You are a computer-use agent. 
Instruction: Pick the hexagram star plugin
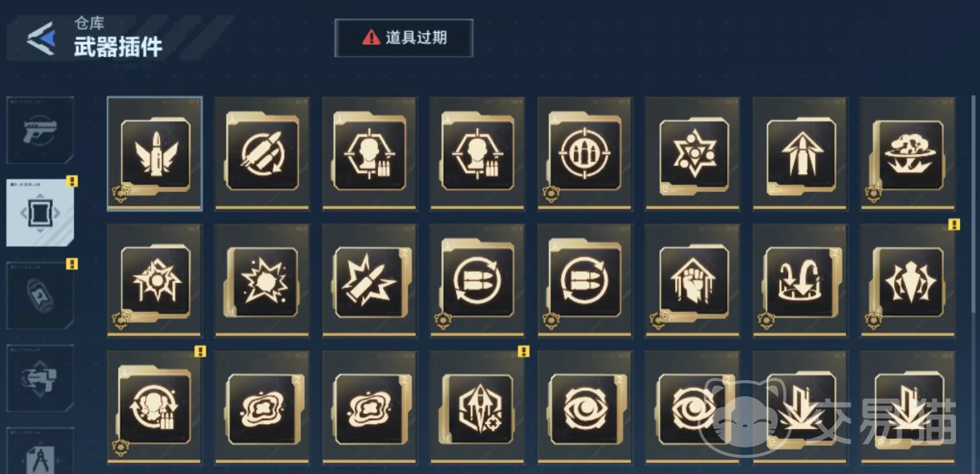click(x=693, y=154)
